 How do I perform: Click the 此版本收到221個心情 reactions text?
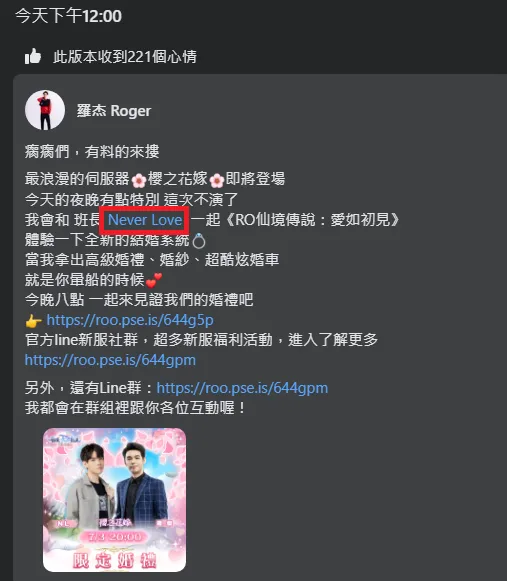125,57
